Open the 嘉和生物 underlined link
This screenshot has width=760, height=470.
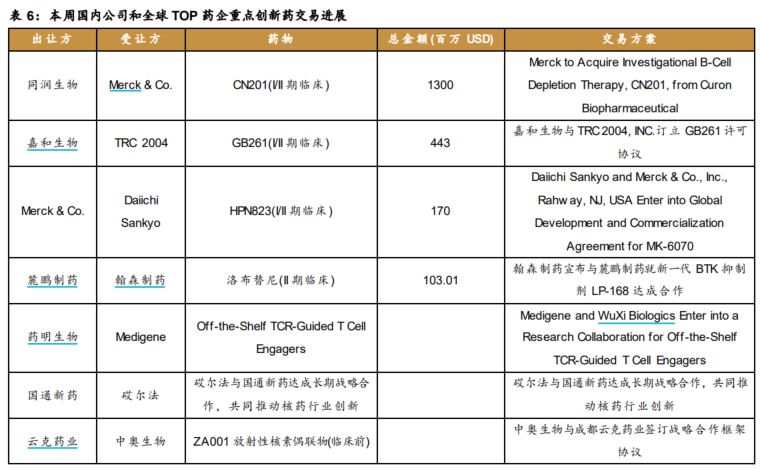(x=52, y=143)
